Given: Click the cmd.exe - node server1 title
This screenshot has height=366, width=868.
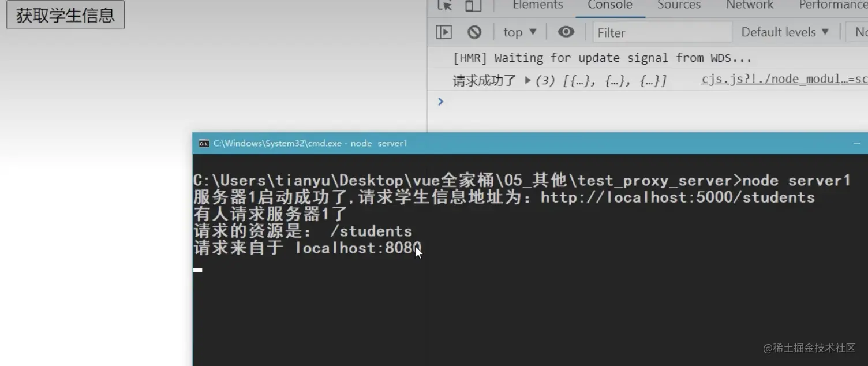Looking at the screenshot, I should [310, 143].
